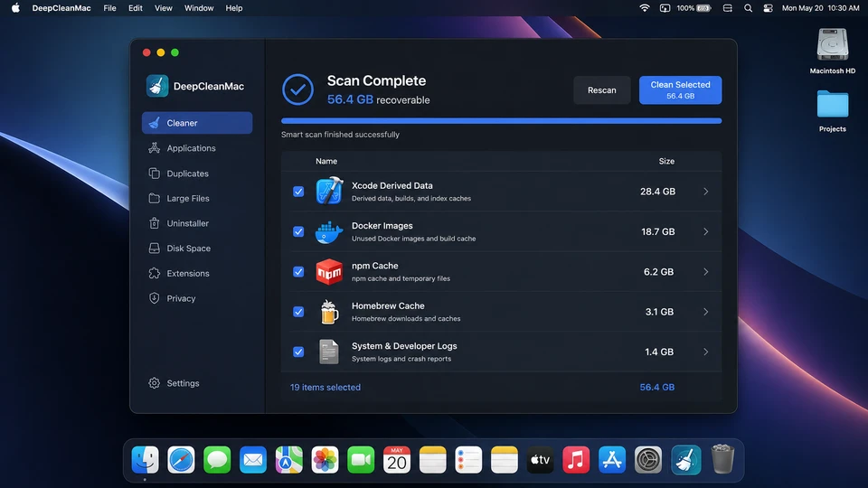
Task: Open the Privacy shield icon
Action: pos(155,298)
